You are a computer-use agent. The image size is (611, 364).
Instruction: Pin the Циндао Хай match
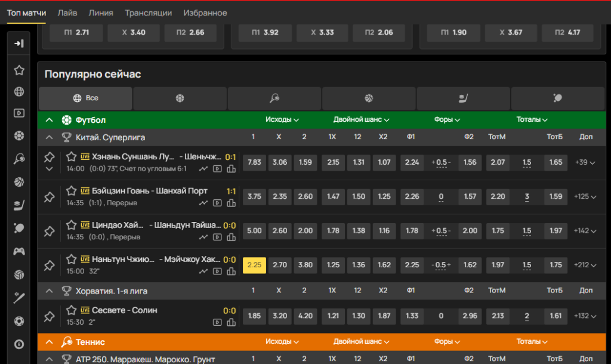(x=49, y=232)
